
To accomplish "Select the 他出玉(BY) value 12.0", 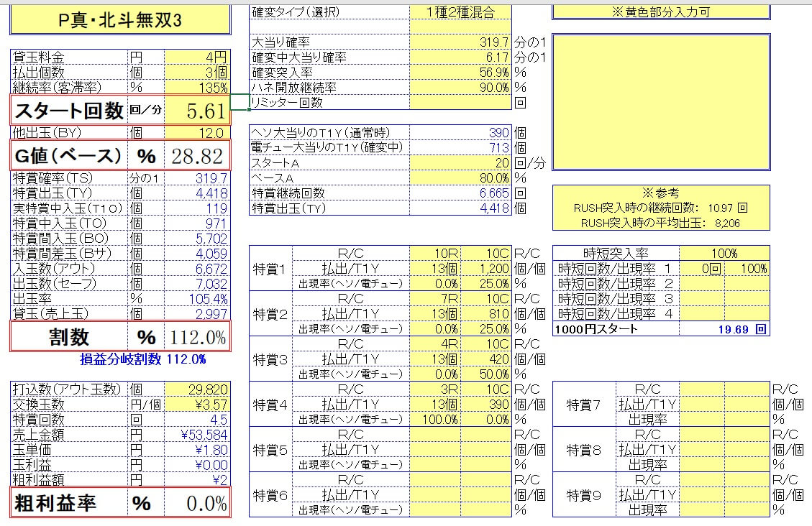I will point(197,133).
